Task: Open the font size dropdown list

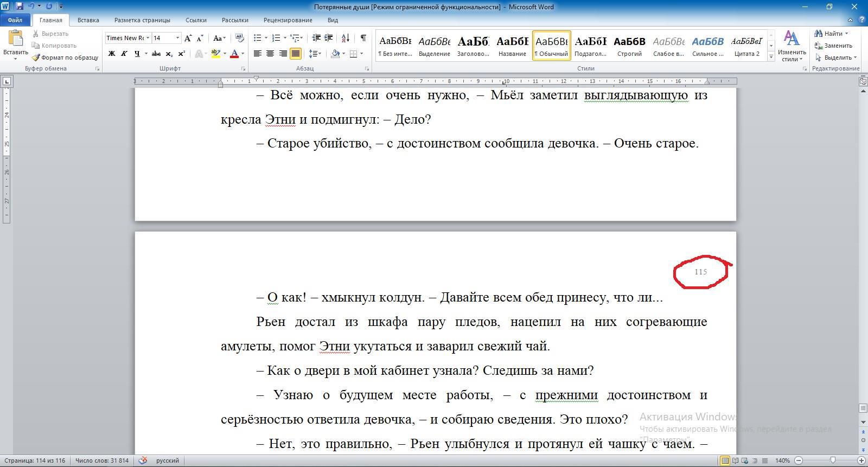Action: 177,38
